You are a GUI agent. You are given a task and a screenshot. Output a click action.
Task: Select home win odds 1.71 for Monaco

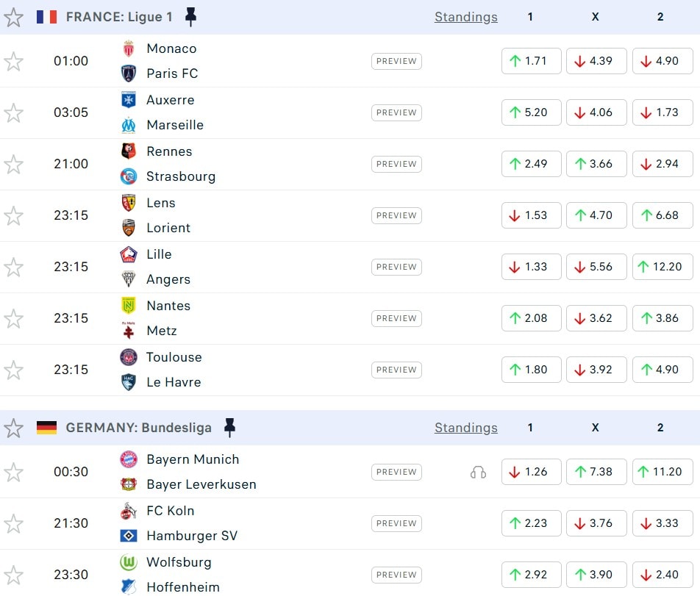[x=531, y=61]
